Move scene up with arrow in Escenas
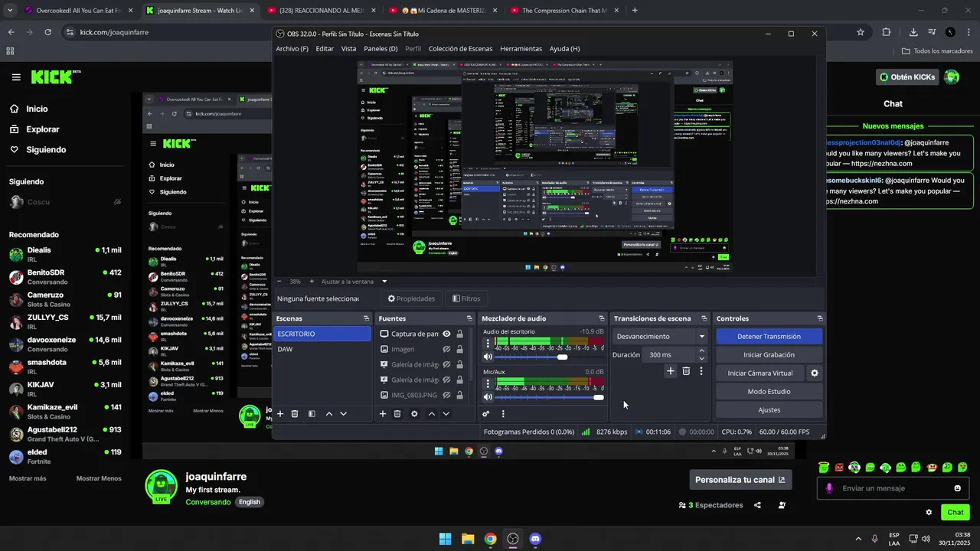 pos(329,414)
